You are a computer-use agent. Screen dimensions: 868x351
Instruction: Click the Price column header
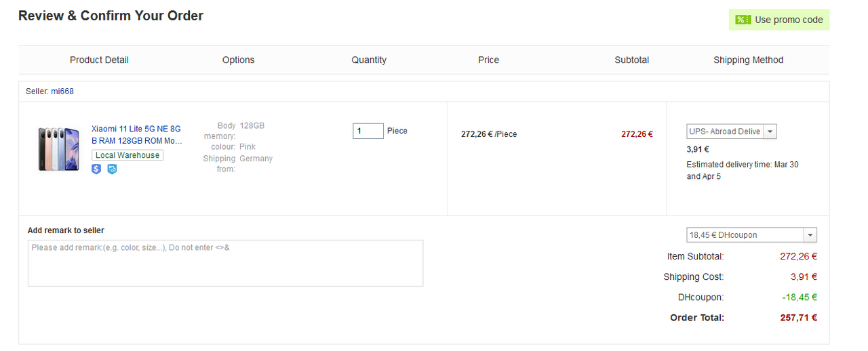(488, 60)
